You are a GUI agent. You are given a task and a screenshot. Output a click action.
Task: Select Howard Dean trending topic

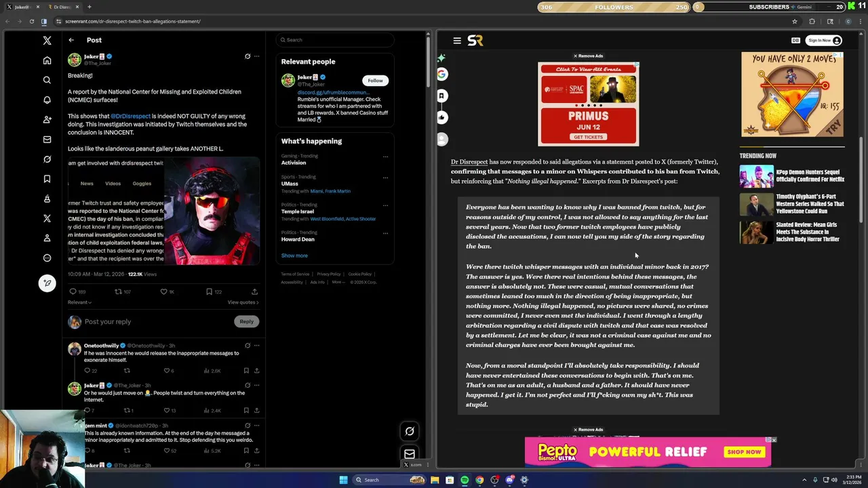point(298,239)
